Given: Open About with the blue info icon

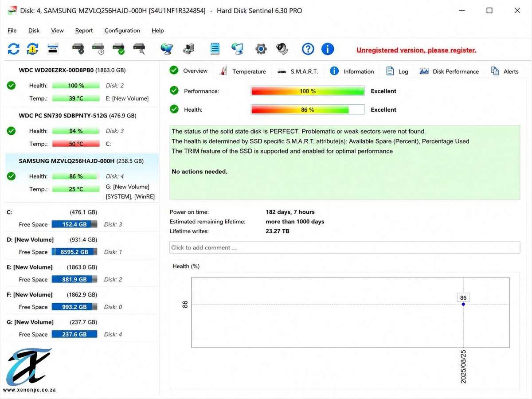Looking at the screenshot, I should [x=328, y=49].
